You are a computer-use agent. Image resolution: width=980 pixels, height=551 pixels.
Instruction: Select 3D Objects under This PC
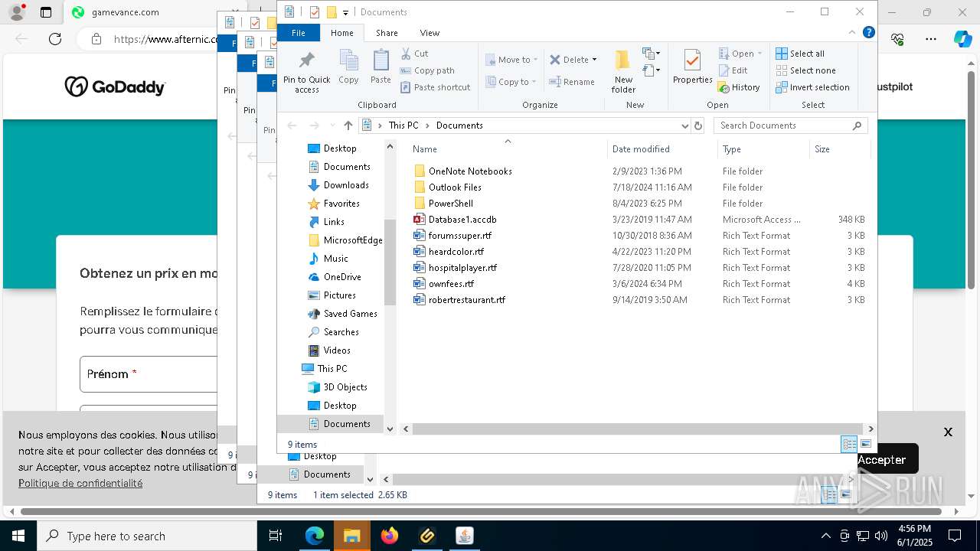345,387
